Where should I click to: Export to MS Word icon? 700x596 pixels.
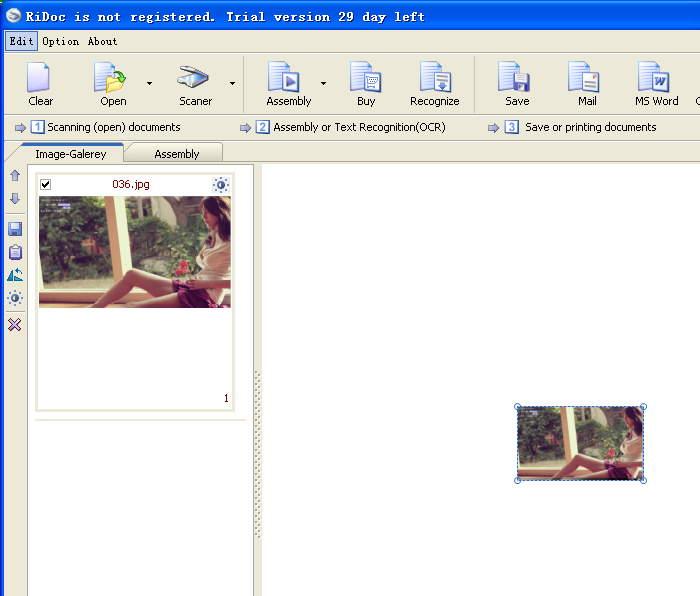pyautogui.click(x=655, y=79)
